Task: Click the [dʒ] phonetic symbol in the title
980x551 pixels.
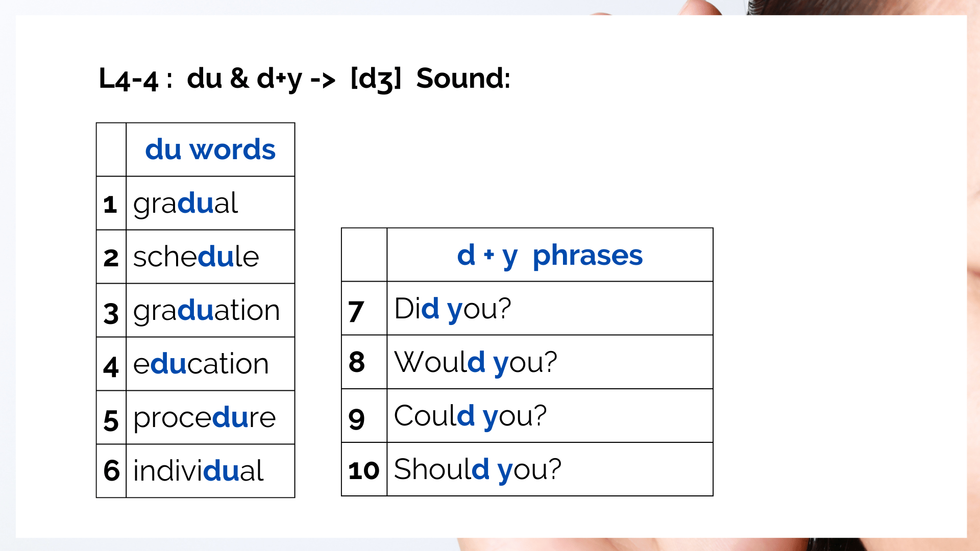Action: pyautogui.click(x=376, y=80)
